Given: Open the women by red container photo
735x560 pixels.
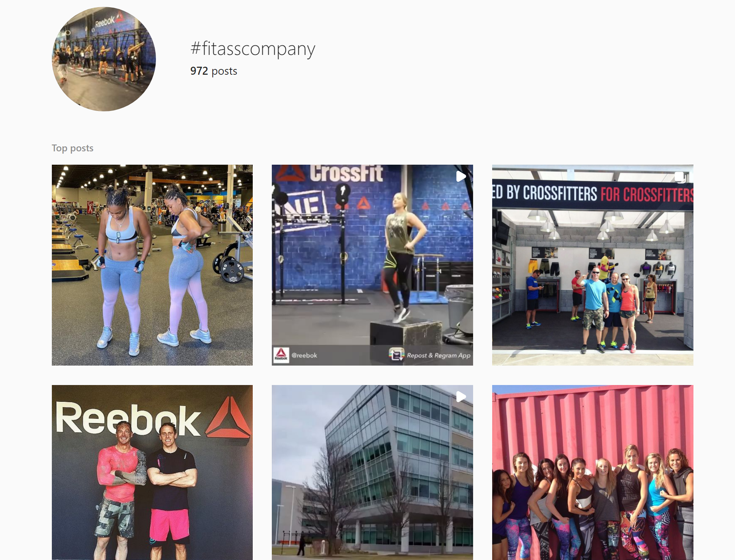Looking at the screenshot, I should coord(592,472).
